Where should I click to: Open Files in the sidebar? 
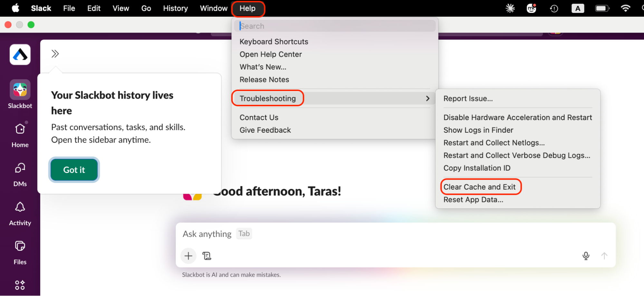point(20,253)
